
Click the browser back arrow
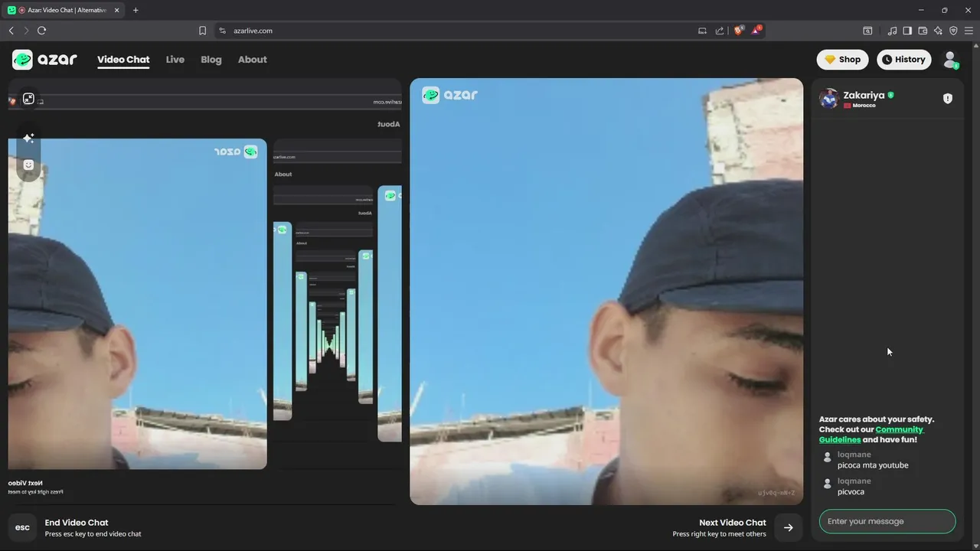coord(11,31)
